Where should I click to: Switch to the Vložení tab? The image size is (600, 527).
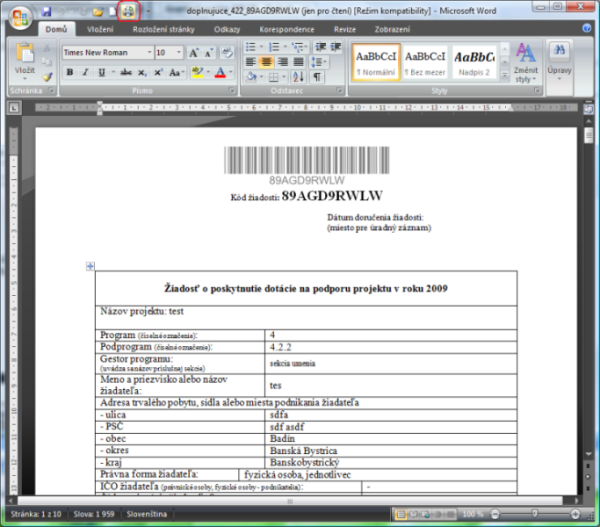click(x=99, y=30)
